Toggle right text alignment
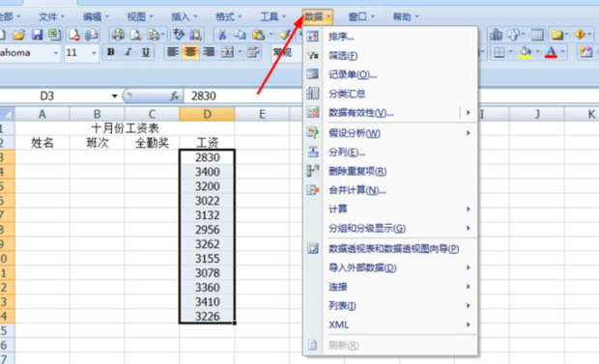 coord(209,52)
